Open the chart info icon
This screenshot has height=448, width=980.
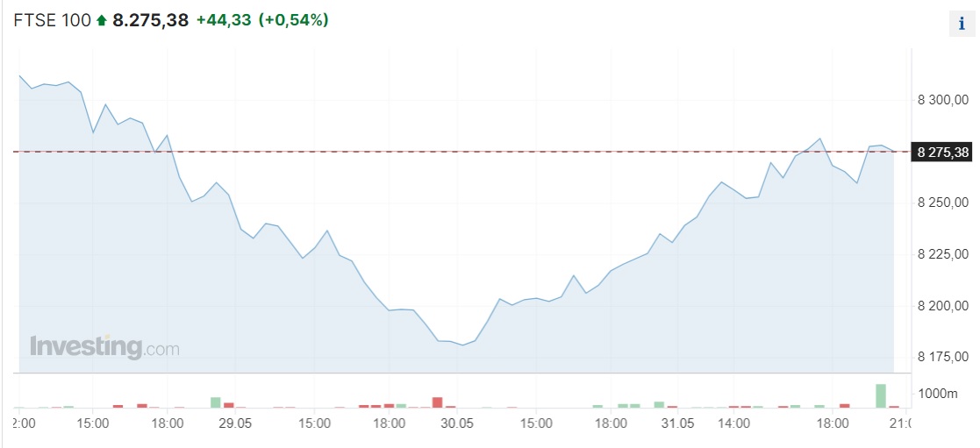962,25
